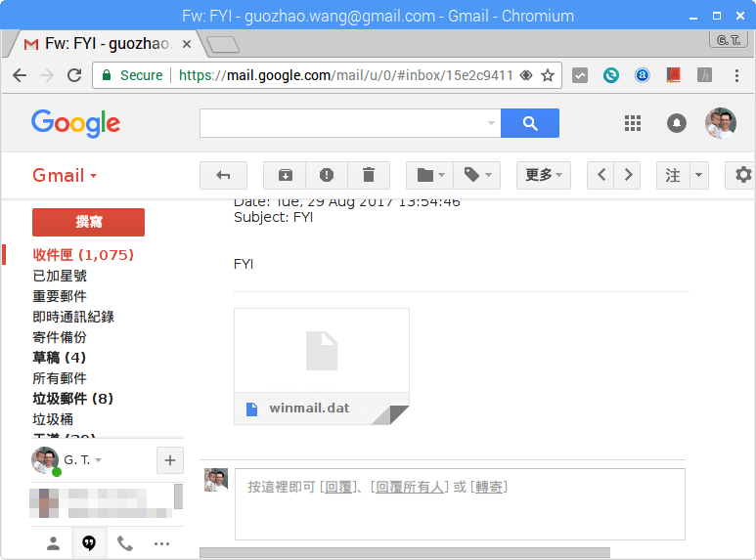Open the Gmail product dropdown
The image size is (756, 560).
tap(65, 175)
